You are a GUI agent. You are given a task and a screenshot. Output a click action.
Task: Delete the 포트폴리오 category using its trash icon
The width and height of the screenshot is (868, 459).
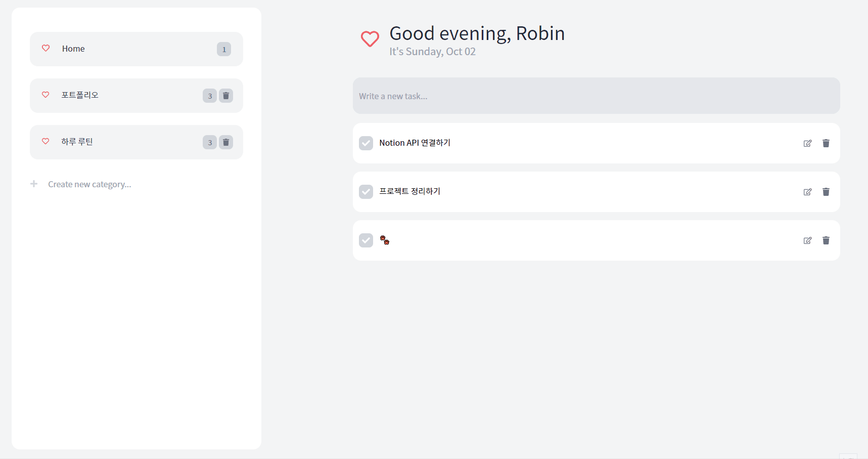point(226,95)
